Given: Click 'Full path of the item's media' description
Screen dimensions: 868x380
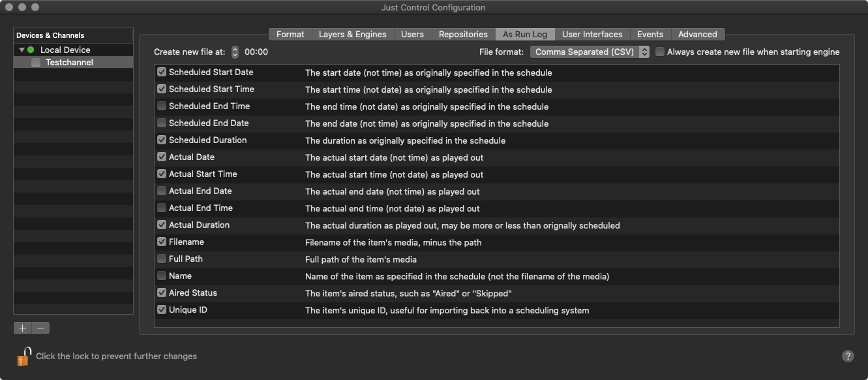Looking at the screenshot, I should click(x=361, y=259).
